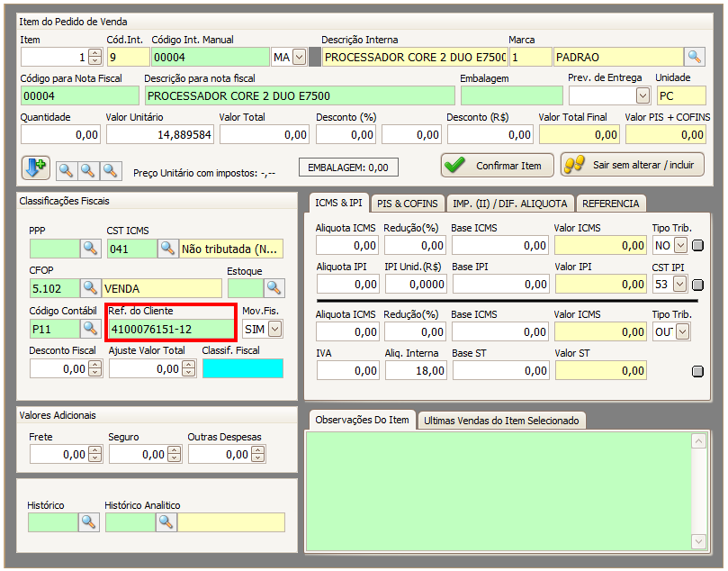The width and height of the screenshot is (728, 571).
Task: Click Sair sem alterar / incluir button
Action: coord(632,166)
